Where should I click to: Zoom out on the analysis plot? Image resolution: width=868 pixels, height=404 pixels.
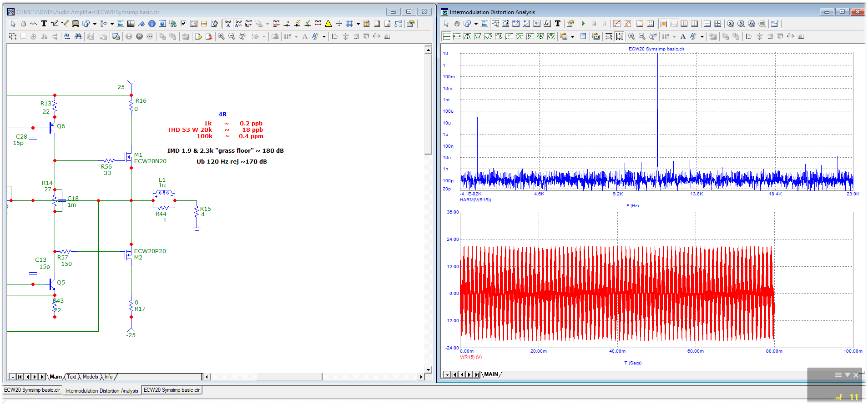click(x=642, y=36)
